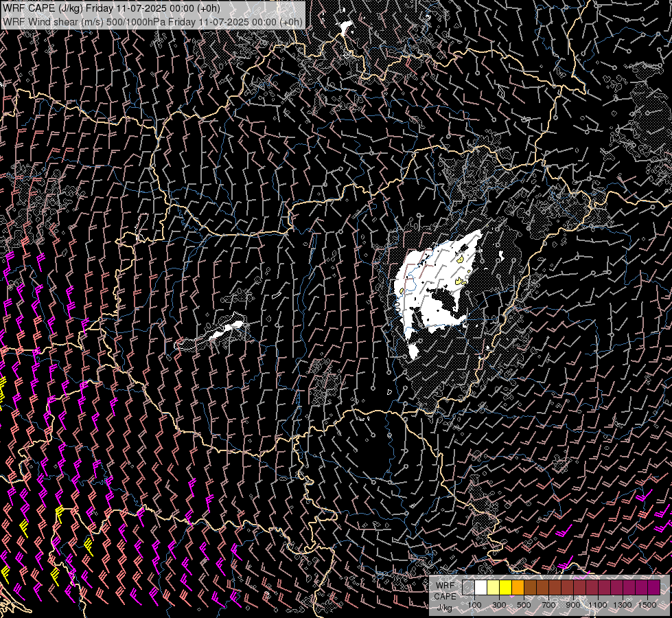Viewport: 672px width, 618px height.
Task: Click the pale yellow CAPE legend swatch
Action: point(494,587)
